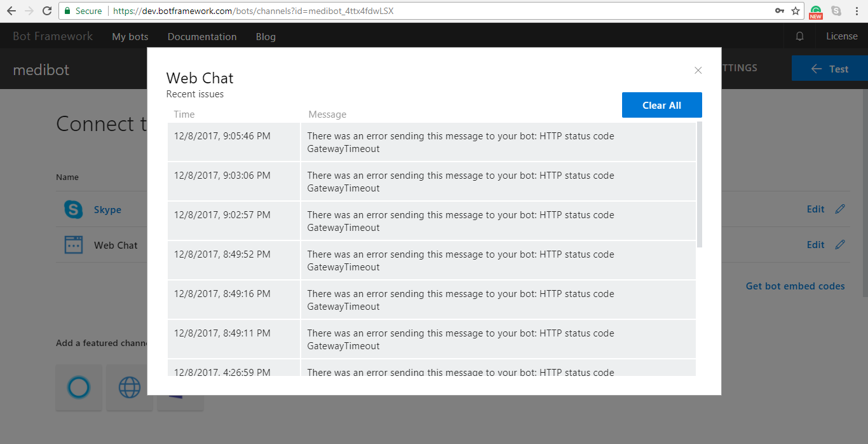Open Get bot embed codes link
This screenshot has height=444, width=868.
pyautogui.click(x=795, y=286)
